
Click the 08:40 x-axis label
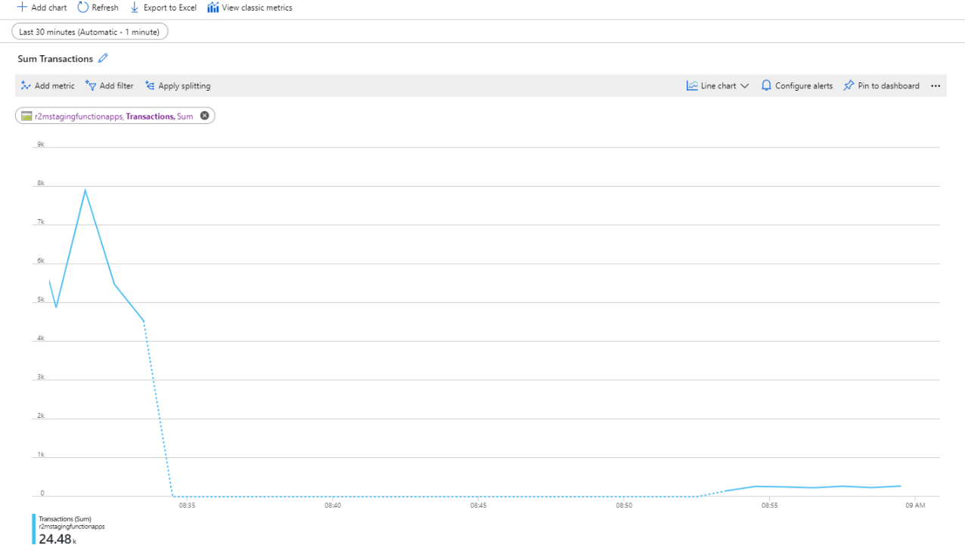(333, 505)
